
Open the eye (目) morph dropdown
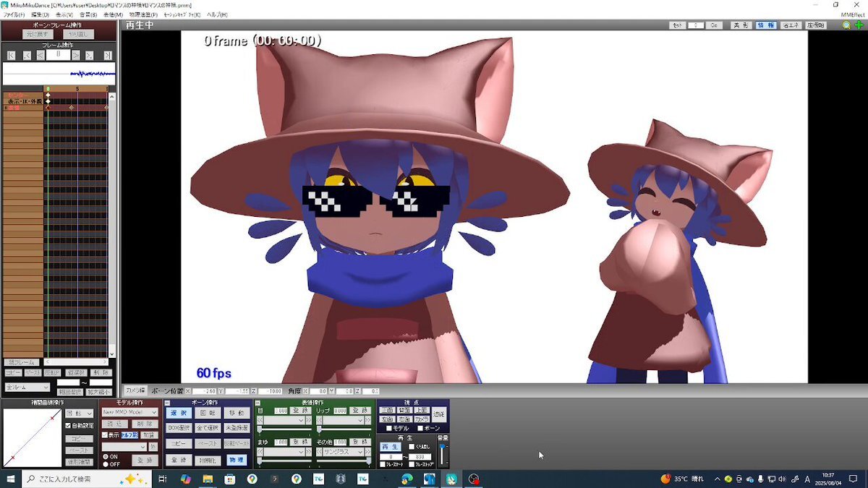pos(284,421)
